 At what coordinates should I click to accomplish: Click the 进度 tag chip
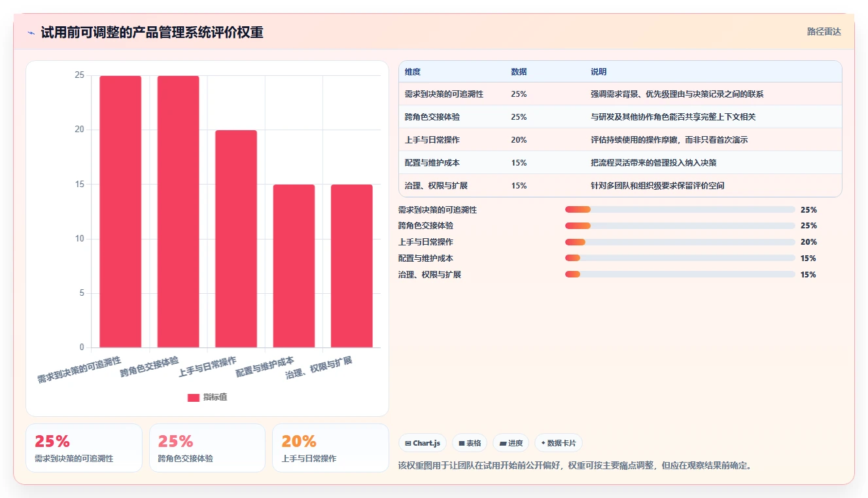(511, 443)
